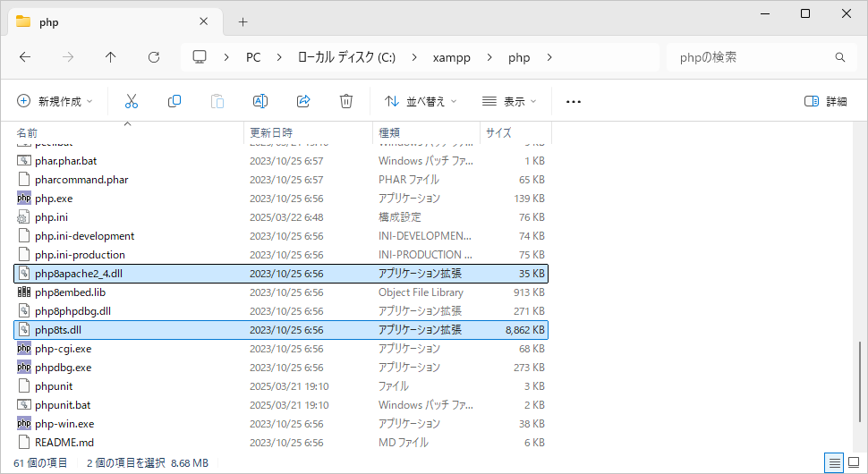Select the php8embed.lib file icon
The image size is (868, 474).
pos(24,292)
